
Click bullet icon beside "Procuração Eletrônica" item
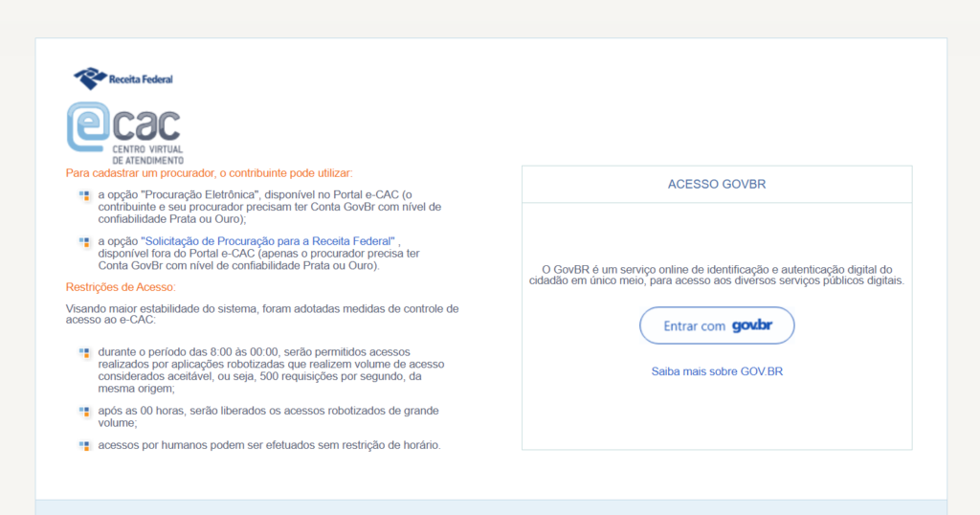coord(84,195)
